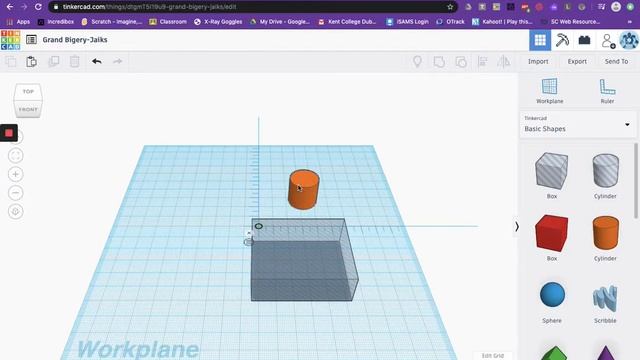Image resolution: width=640 pixels, height=360 pixels.
Task: Click the FRONT face of view cube
Action: click(x=28, y=109)
